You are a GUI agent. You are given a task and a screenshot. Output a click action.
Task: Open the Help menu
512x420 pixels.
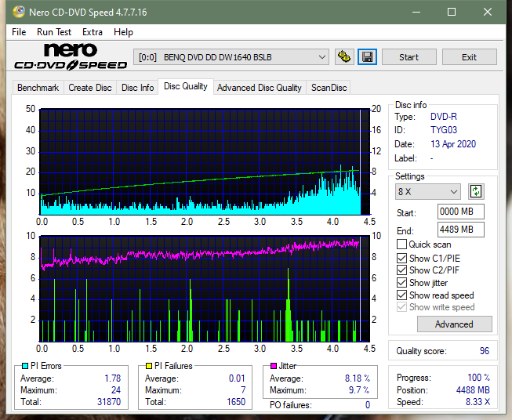pyautogui.click(x=123, y=32)
